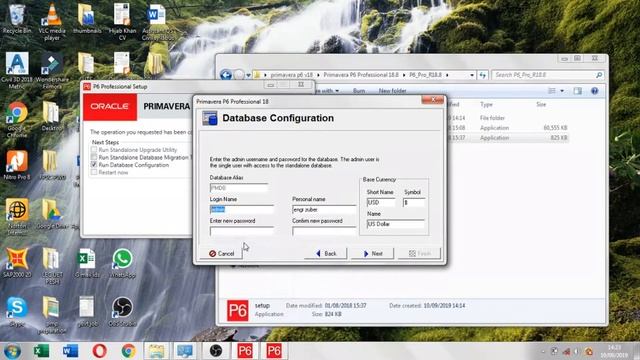640x360 pixels.
Task: Check the Restart now option
Action: [94, 172]
